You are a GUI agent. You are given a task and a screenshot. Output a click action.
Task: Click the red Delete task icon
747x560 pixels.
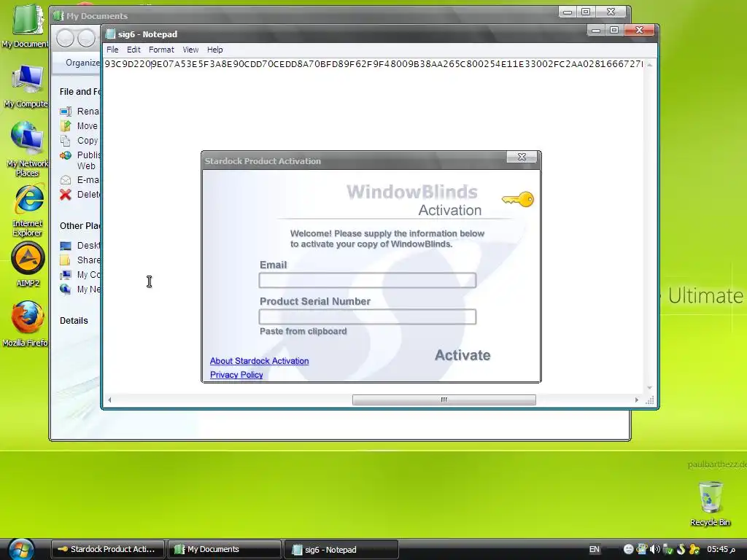click(66, 194)
